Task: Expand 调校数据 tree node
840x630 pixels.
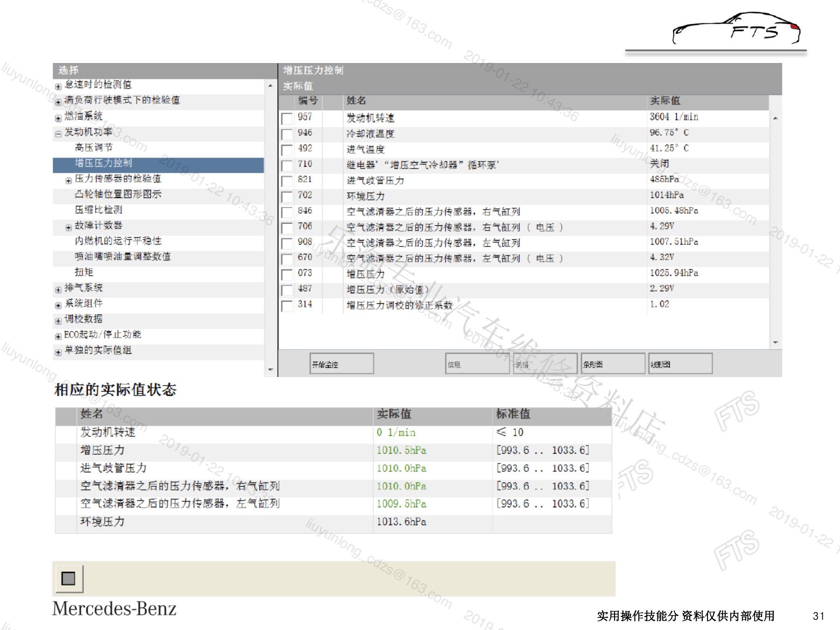Action: [x=58, y=321]
